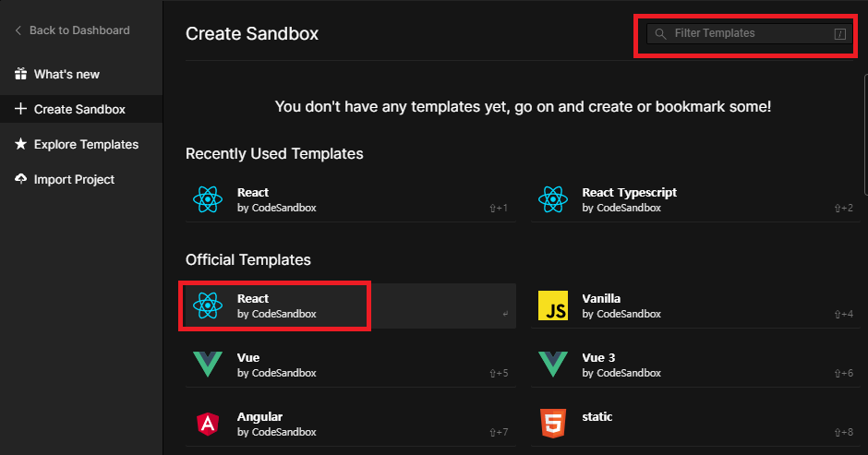Click the cloud upload icon beside Import Project
The width and height of the screenshot is (868, 455).
[20, 179]
